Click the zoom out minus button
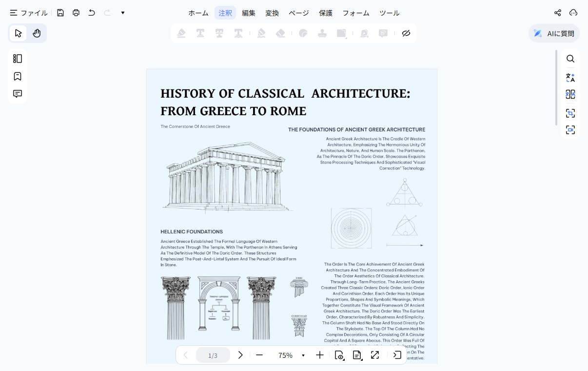 point(259,355)
